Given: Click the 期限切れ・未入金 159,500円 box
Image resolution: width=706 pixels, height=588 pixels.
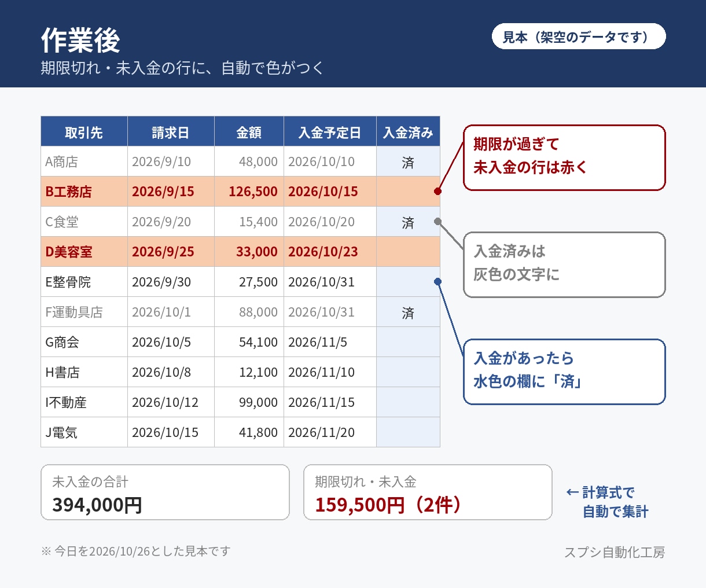Looking at the screenshot, I should [428, 493].
